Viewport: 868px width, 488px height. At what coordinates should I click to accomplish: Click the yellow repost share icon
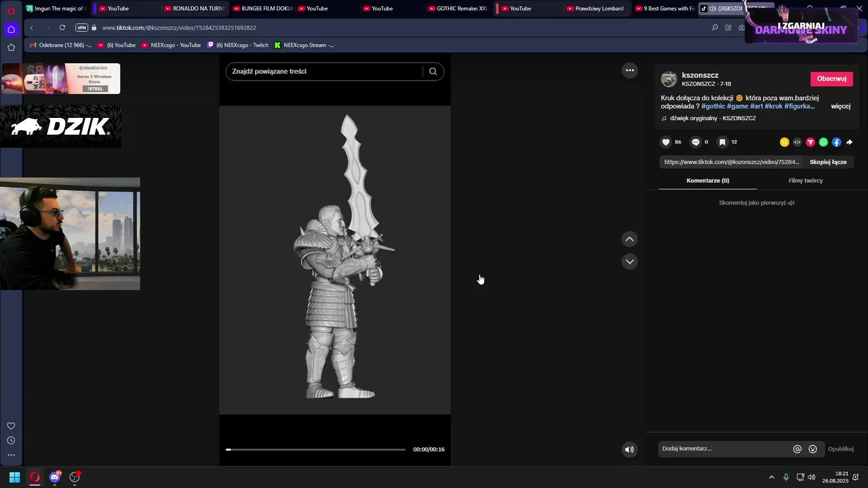click(x=785, y=142)
